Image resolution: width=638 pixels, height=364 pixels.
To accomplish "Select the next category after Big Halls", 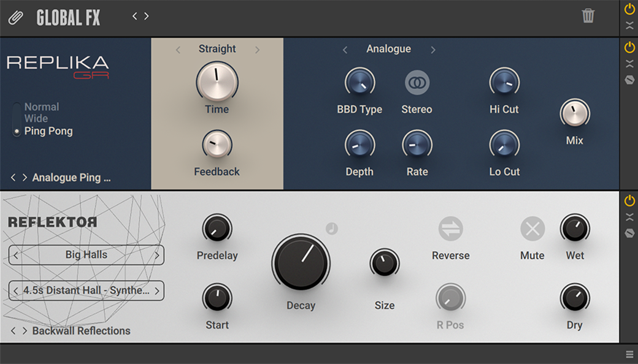I will point(157,256).
